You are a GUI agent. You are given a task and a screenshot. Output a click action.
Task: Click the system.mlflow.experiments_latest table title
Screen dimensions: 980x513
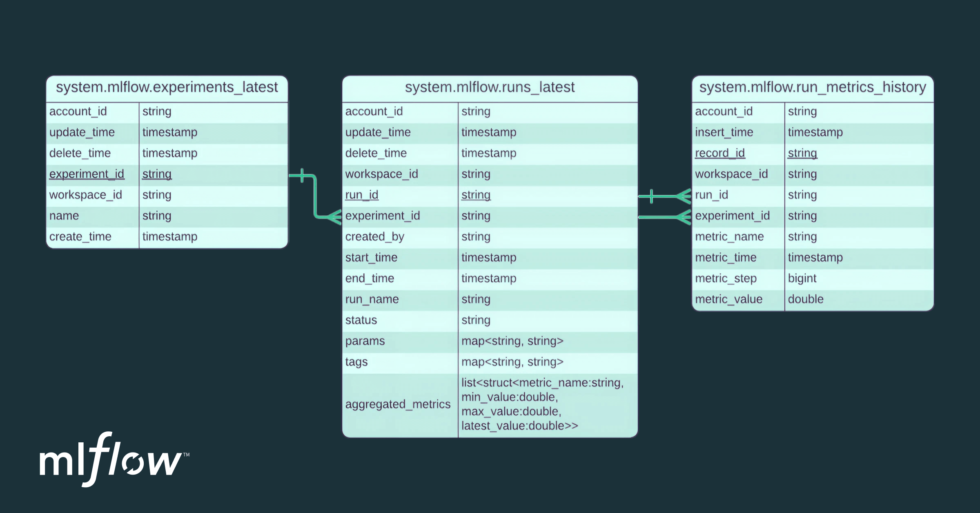coord(167,87)
